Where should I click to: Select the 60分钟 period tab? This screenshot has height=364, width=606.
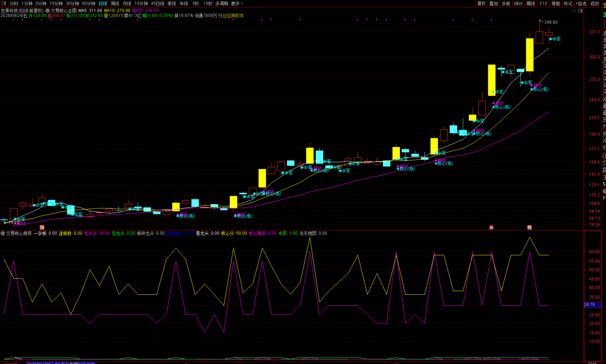point(89,4)
